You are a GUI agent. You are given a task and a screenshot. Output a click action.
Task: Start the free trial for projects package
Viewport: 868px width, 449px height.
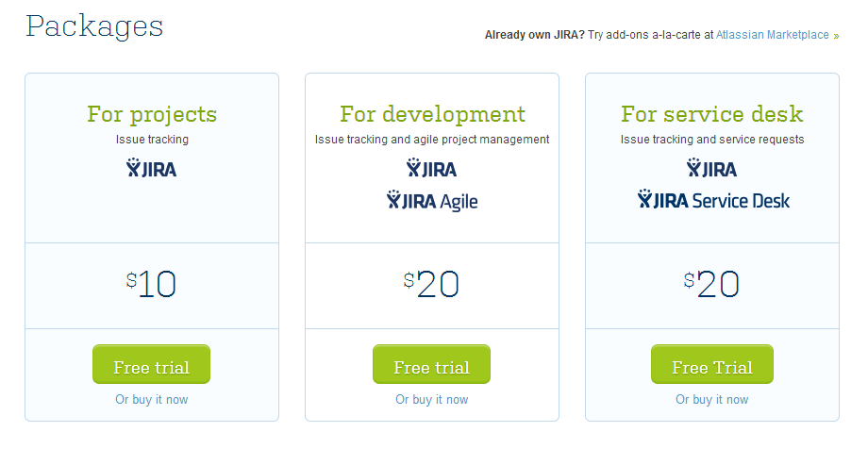151,364
